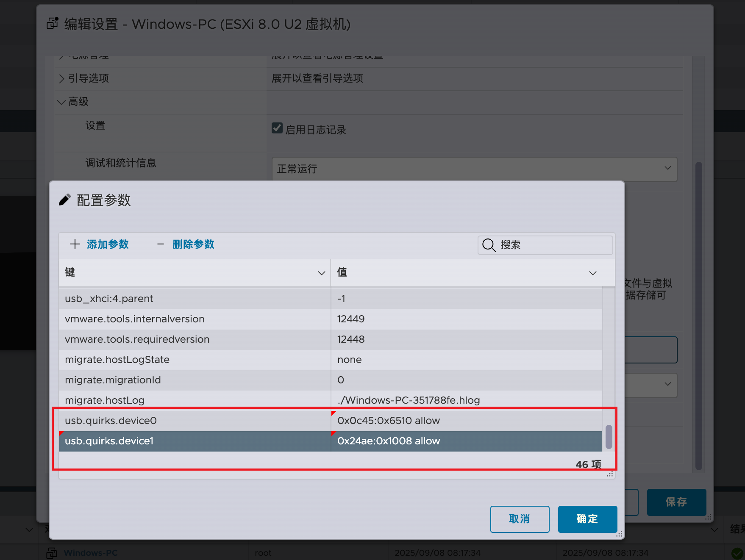Viewport: 745px width, 560px height.
Task: Click the 添加参数 link
Action: click(108, 244)
